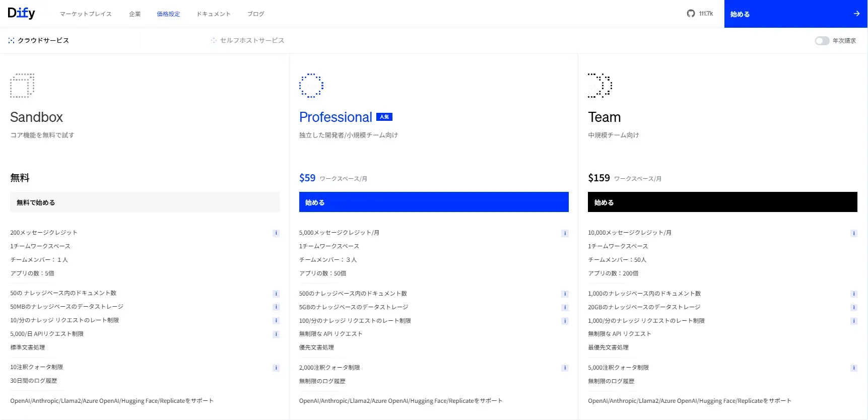The width and height of the screenshot is (868, 420).
Task: Show info for 200メッセージクレジット
Action: tap(276, 233)
